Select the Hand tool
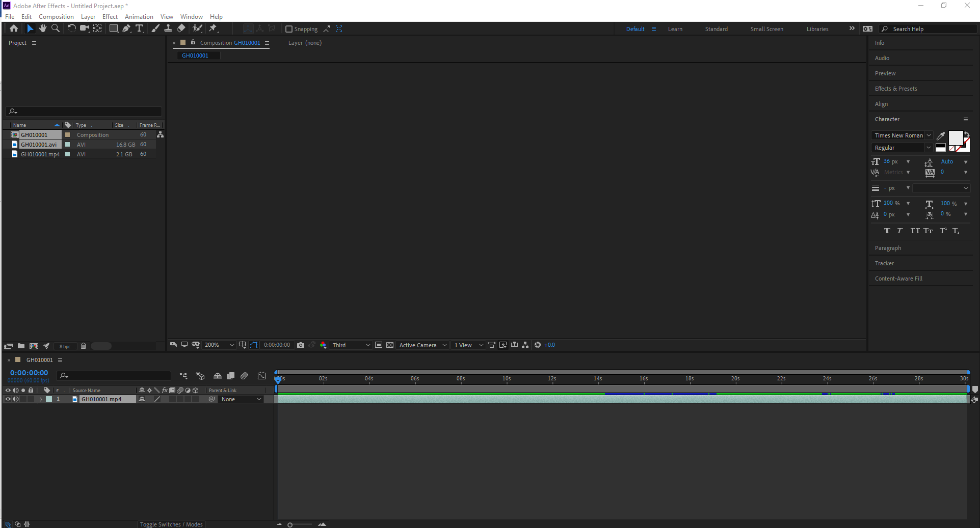 click(42, 29)
